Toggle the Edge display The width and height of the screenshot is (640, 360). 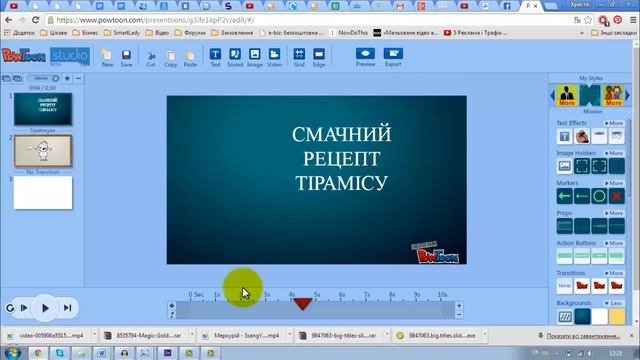tap(319, 58)
